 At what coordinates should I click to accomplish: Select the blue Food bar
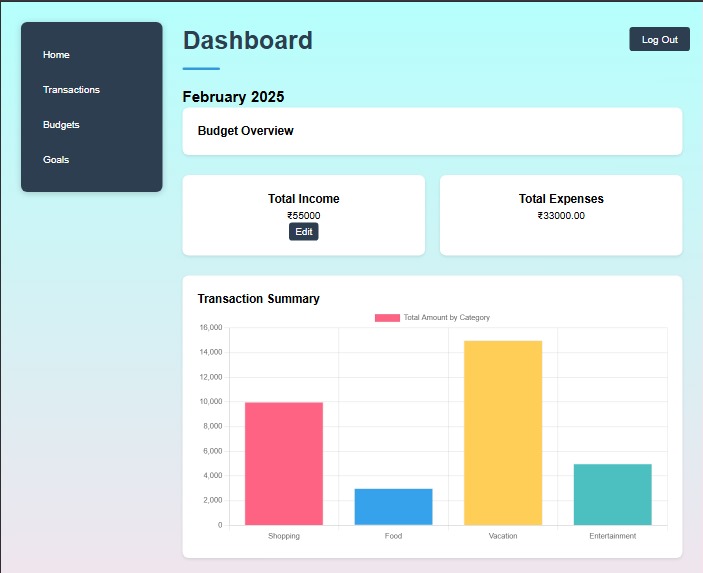click(x=393, y=507)
